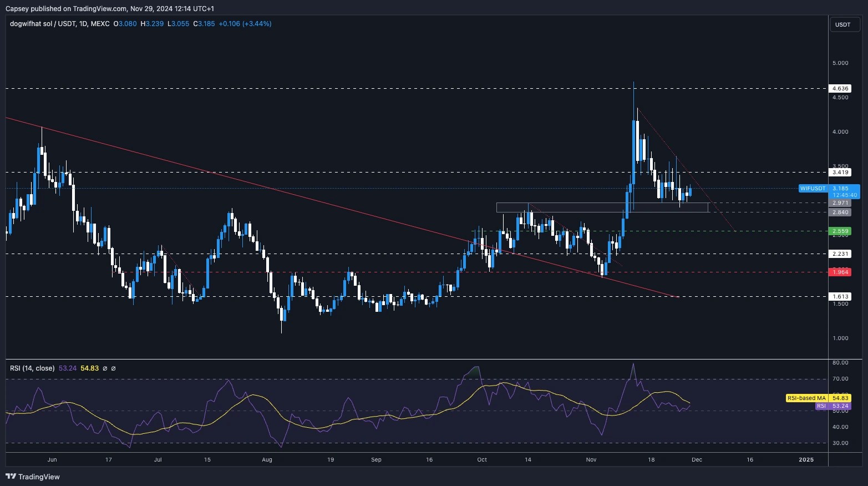Click the 2025 label on the time axis
This screenshot has width=868, height=486.
point(805,459)
